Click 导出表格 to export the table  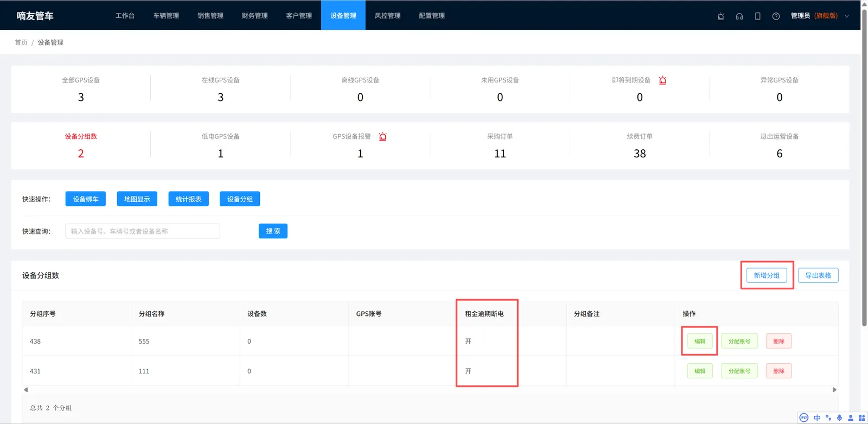coord(818,275)
